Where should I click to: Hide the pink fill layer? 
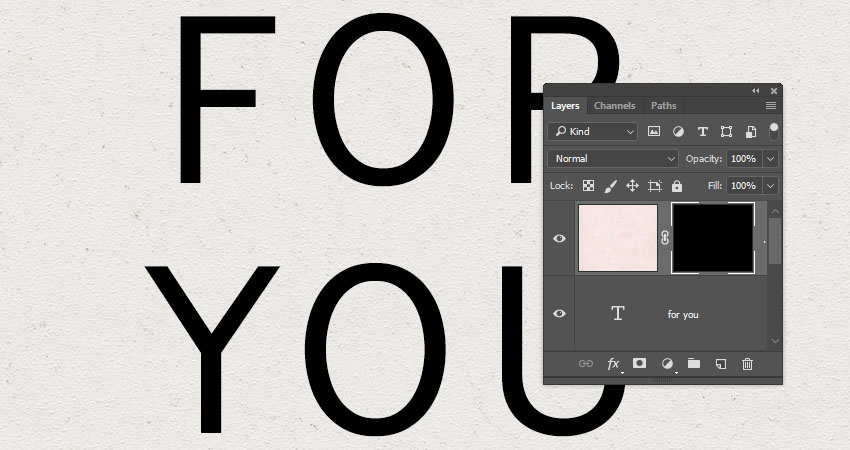pyautogui.click(x=559, y=239)
